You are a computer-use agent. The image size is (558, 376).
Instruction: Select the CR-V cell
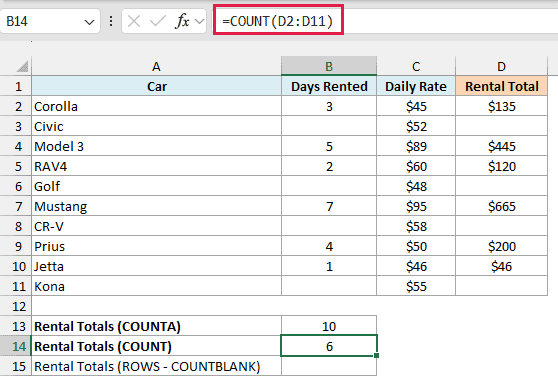156,226
